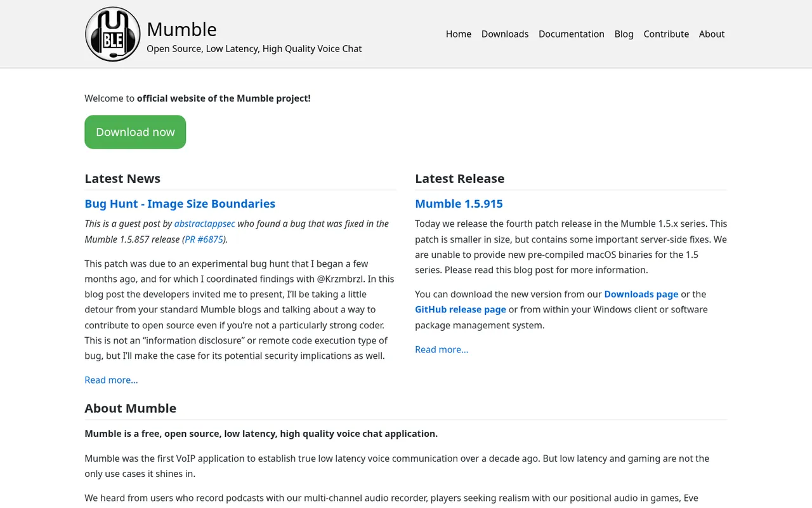812x508 pixels.
Task: Click Read more under Bug Hunt post
Action: [x=111, y=380]
